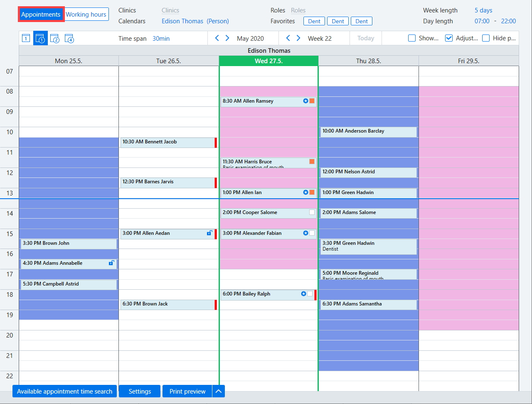Viewport: 532px width, 404px height.
Task: Open 10:30 AM Bennett Jacob appointment
Action: [167, 143]
